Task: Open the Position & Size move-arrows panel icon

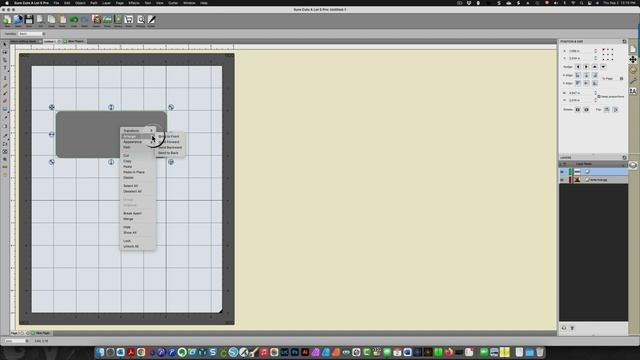Action: [x=633, y=60]
